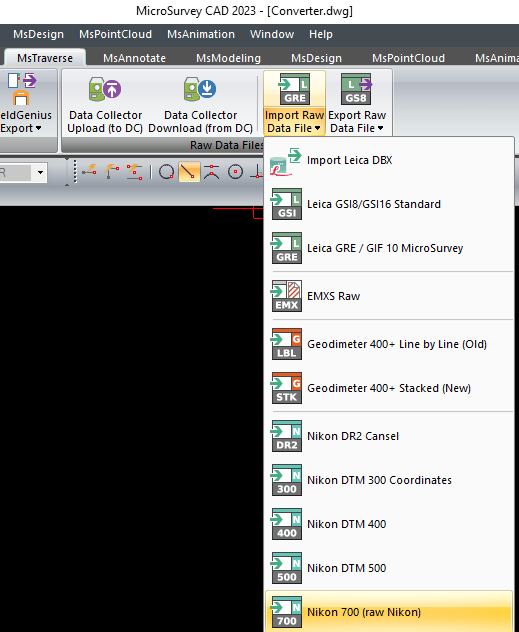
Task: Switch to the MsAnnotate ribbon tab
Action: (x=134, y=58)
